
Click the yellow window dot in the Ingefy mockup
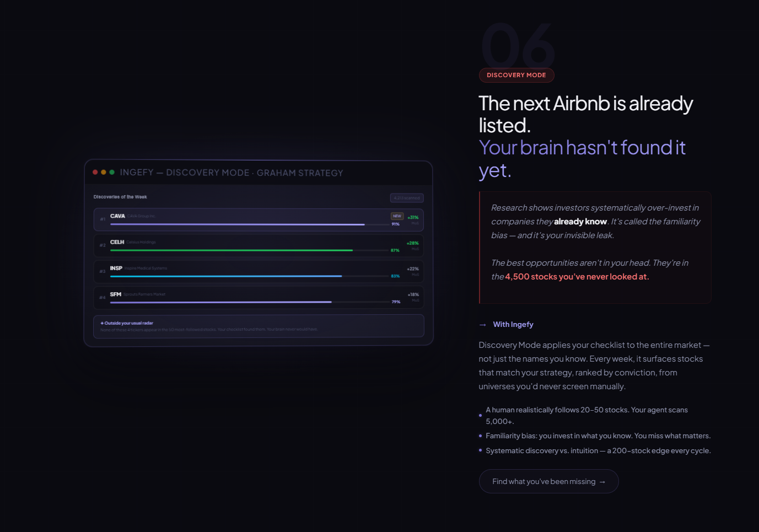[x=104, y=173]
